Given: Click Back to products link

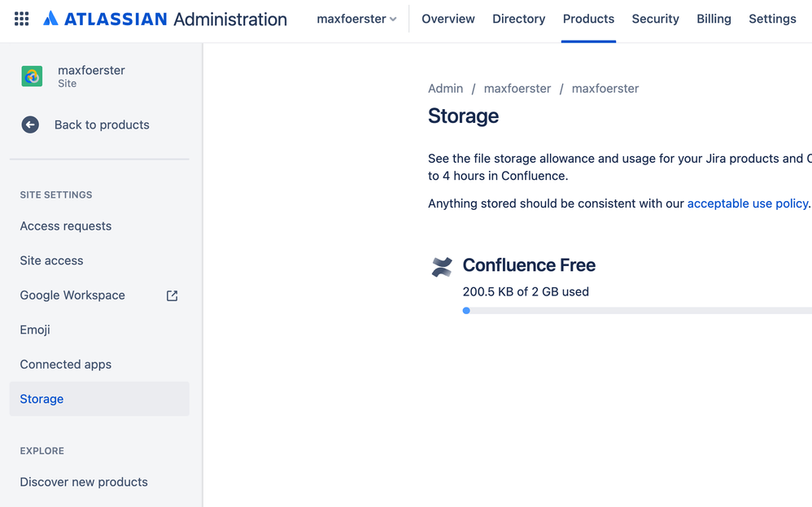Looking at the screenshot, I should [x=102, y=125].
